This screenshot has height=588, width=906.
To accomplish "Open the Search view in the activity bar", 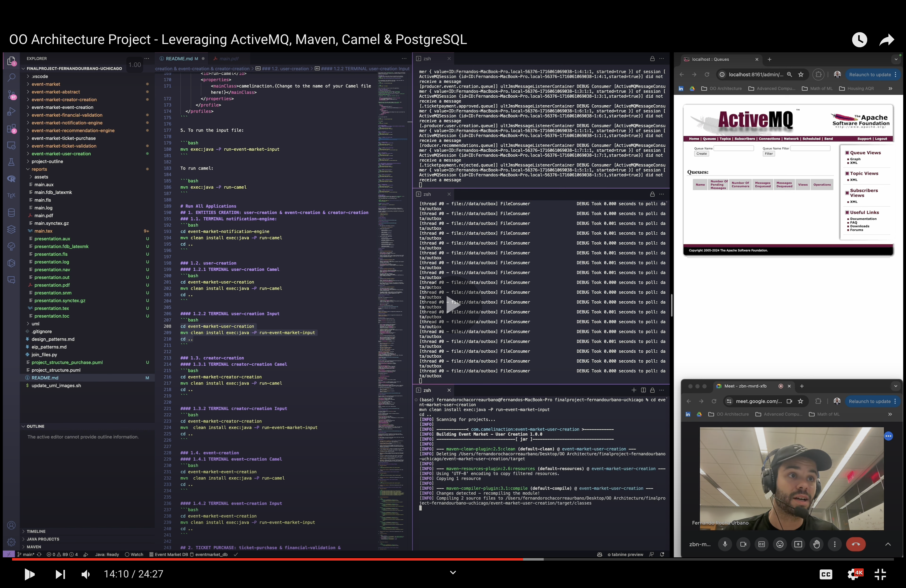I will tap(11, 78).
